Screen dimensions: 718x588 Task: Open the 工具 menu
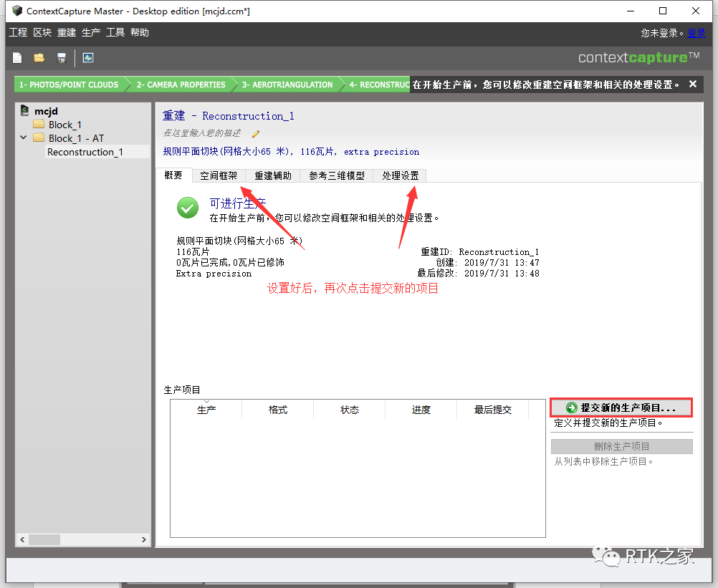[x=115, y=32]
